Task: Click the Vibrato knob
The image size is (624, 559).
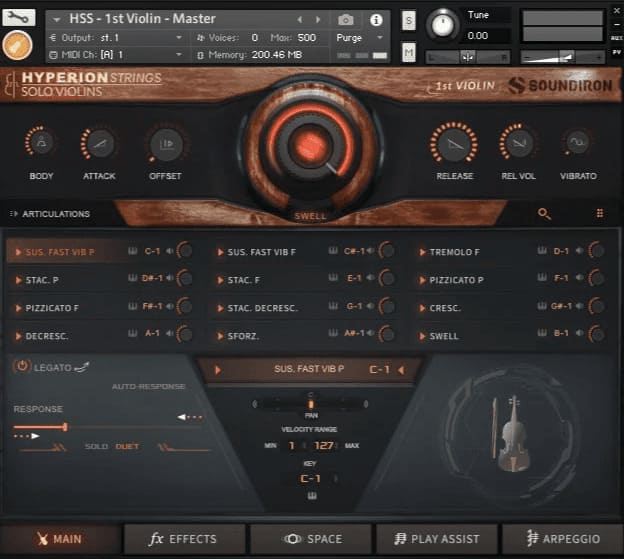Action: coord(577,145)
